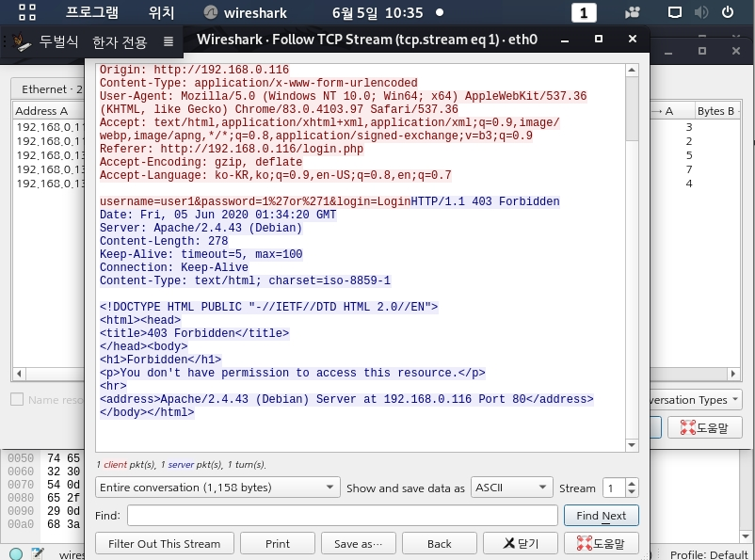755x560 pixels.
Task: Open the Entire conversation (1,158 bytes) dropdown
Action: [x=217, y=488]
